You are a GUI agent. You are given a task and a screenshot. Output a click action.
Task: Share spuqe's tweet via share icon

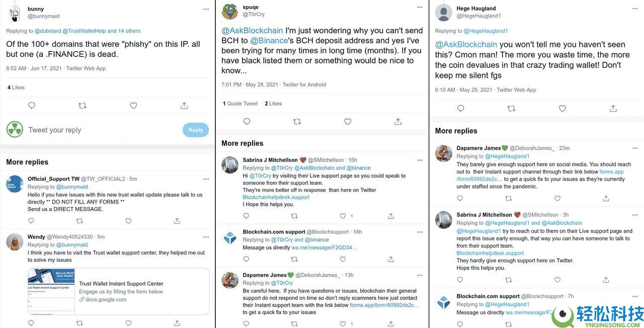398,121
